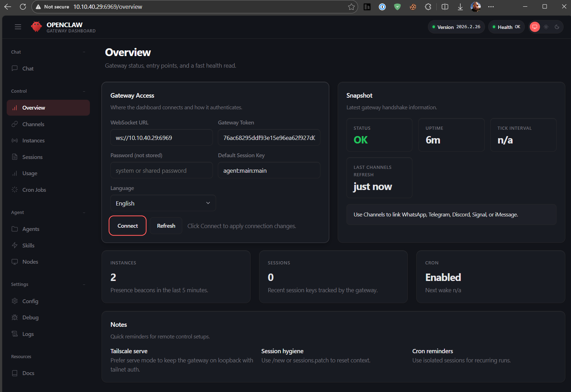This screenshot has width=571, height=392.
Task: Collapse the Agent sidebar section
Action: 84,213
